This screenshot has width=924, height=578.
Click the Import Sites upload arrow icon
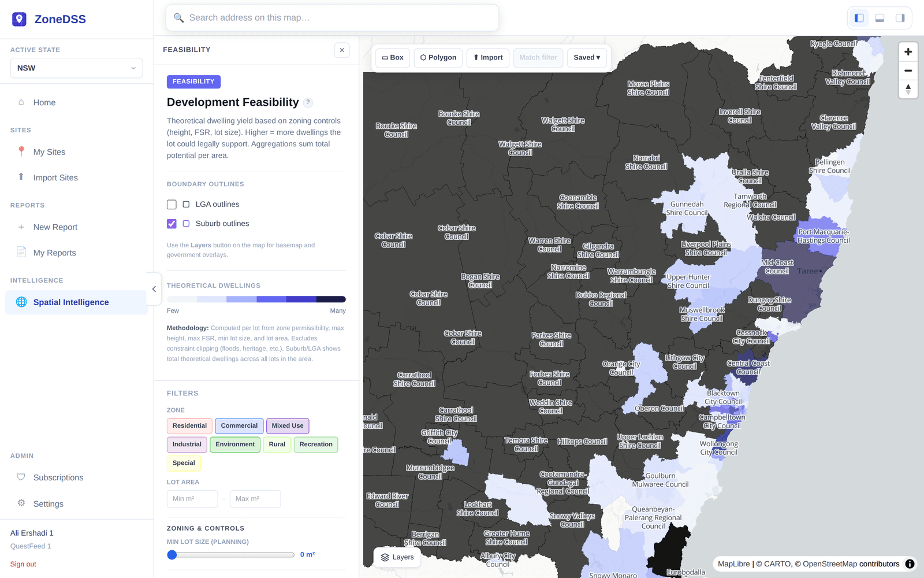21,177
